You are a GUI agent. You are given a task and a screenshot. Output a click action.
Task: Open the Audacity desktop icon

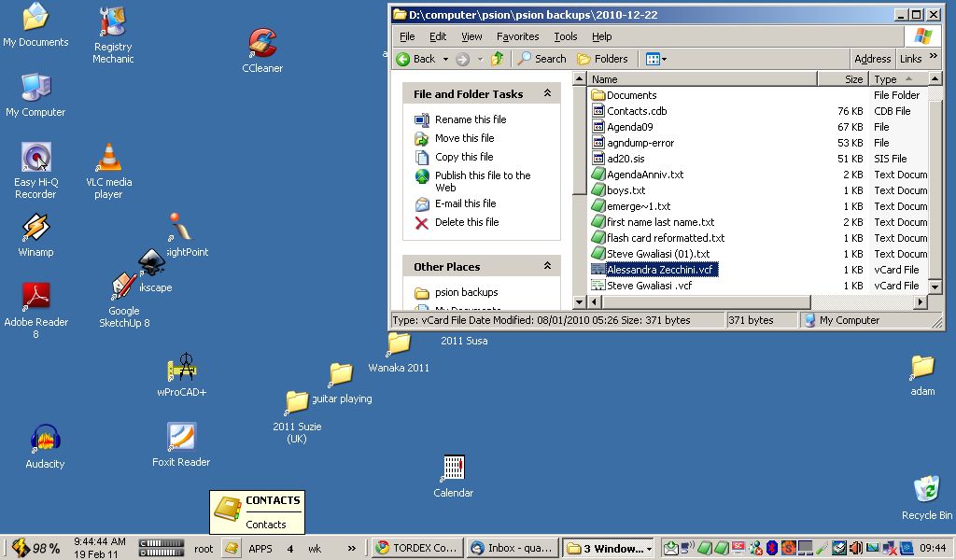[x=45, y=440]
